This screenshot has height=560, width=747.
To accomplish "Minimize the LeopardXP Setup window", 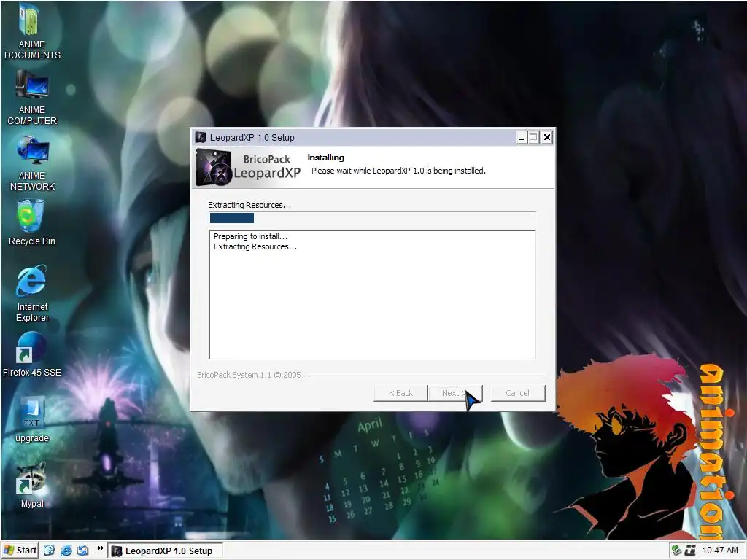I will pos(522,138).
